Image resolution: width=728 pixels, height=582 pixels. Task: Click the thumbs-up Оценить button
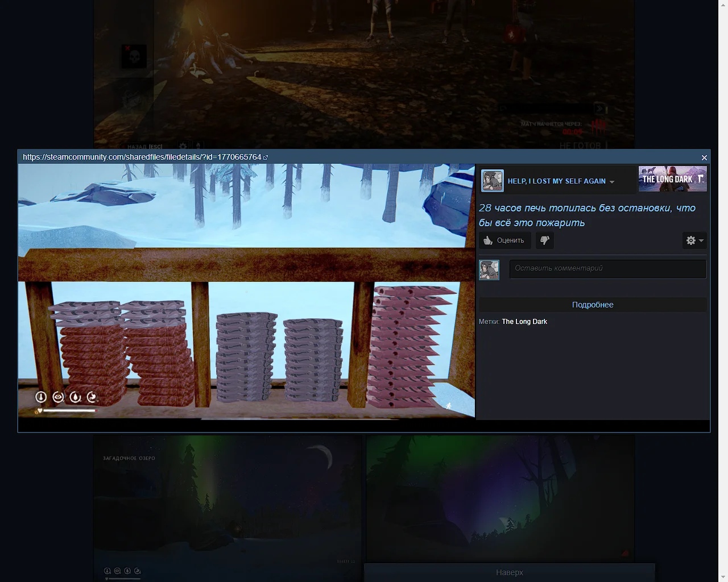pos(505,240)
